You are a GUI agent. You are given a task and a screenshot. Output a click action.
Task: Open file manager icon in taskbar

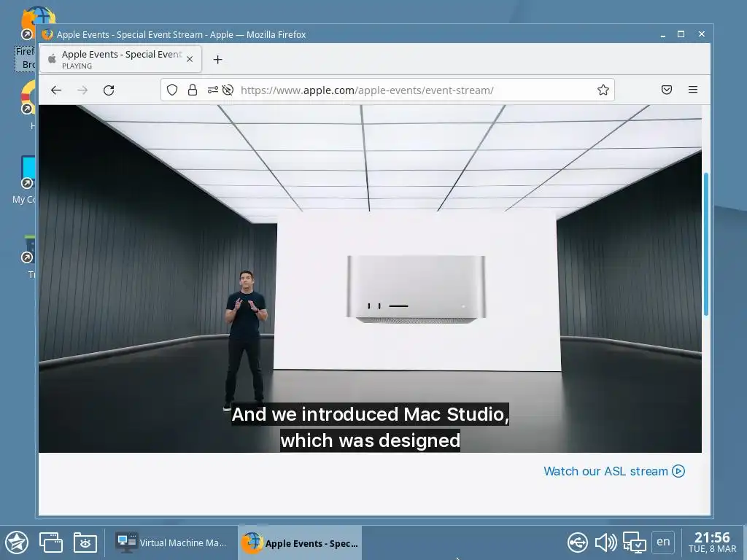[x=85, y=542]
